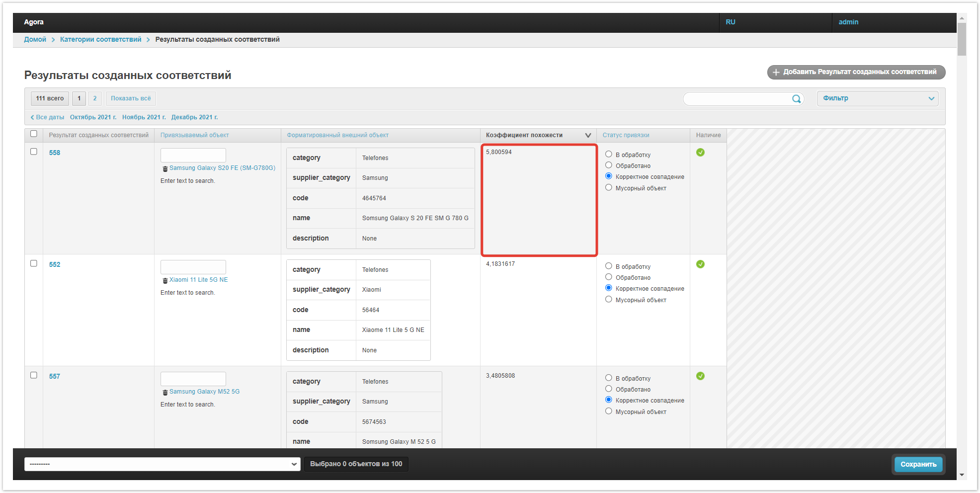This screenshot has height=493, width=980.
Task: Toggle the select-all checkbox in table header
Action: tap(34, 134)
